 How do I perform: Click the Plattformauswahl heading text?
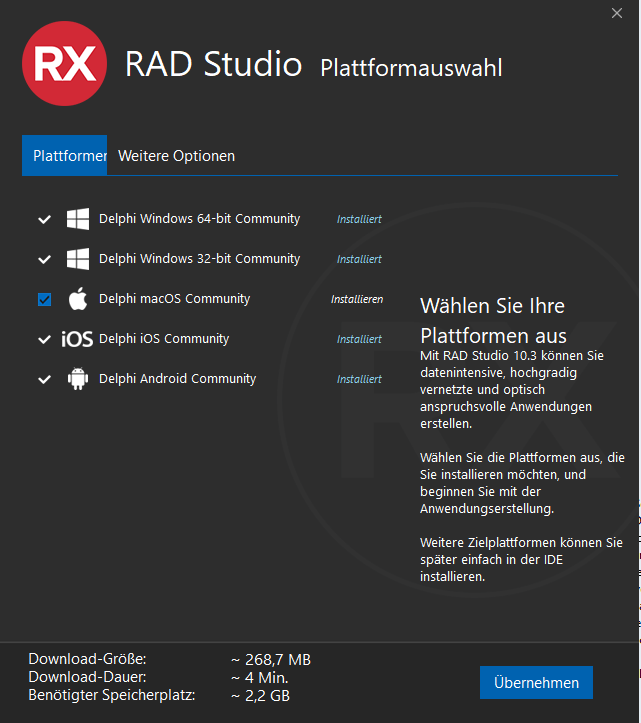point(411,68)
